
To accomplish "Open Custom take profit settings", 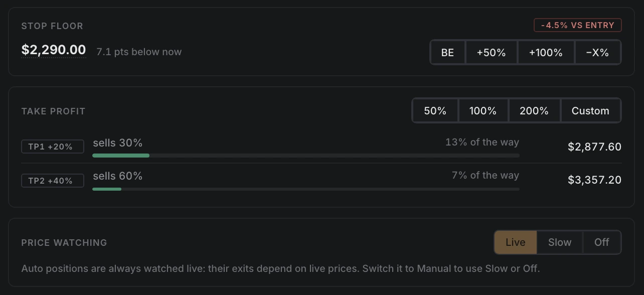I will (590, 110).
